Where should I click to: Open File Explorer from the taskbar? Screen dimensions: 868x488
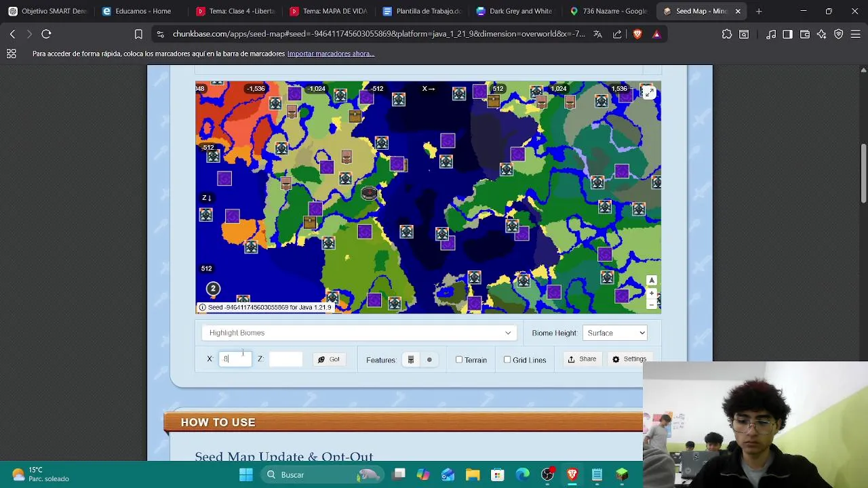pyautogui.click(x=473, y=474)
